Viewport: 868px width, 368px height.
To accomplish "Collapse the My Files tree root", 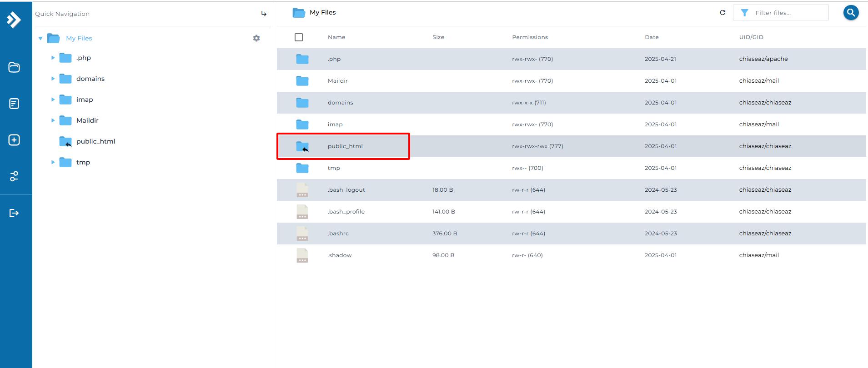I will tap(40, 39).
